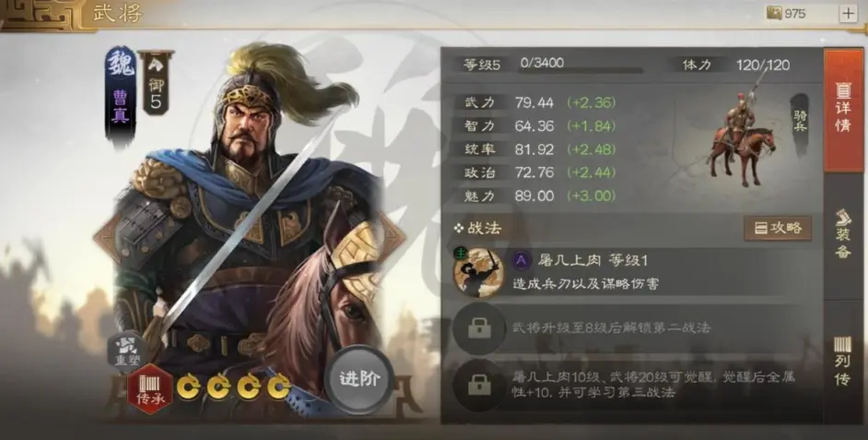Tap the second skill lock icon

tap(479, 328)
